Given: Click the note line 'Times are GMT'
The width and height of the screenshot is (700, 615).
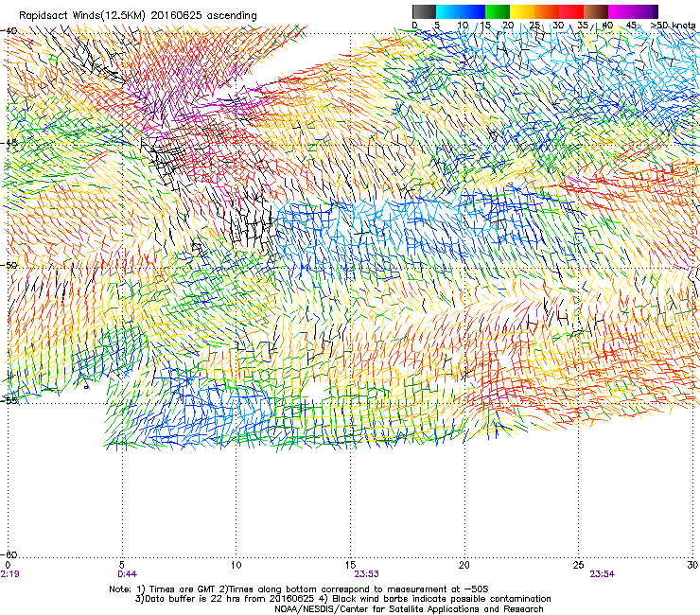Looking at the screenshot, I should click(x=299, y=589).
